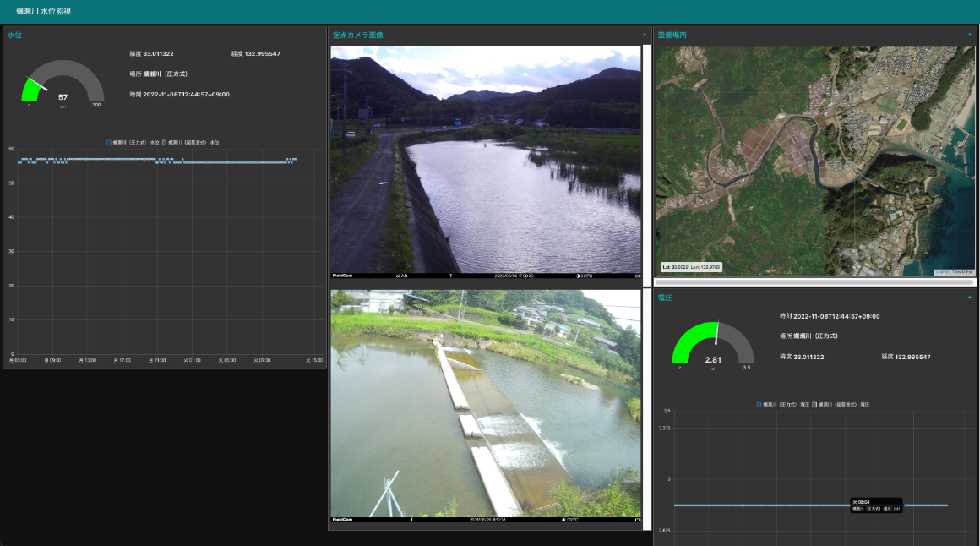980x546 pixels.
Task: Click the voltage chart data tooltip
Action: (877, 505)
